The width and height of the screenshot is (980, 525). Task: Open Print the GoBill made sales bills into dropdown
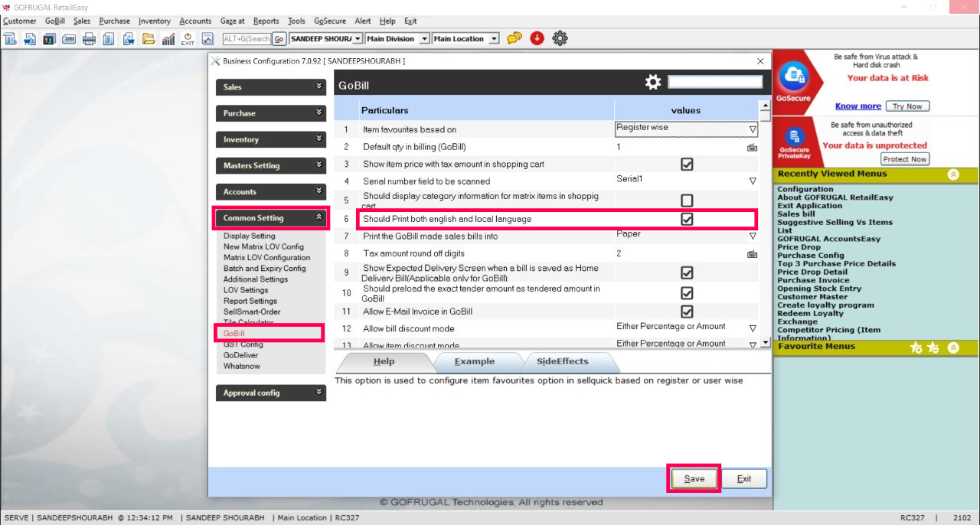pyautogui.click(x=753, y=236)
